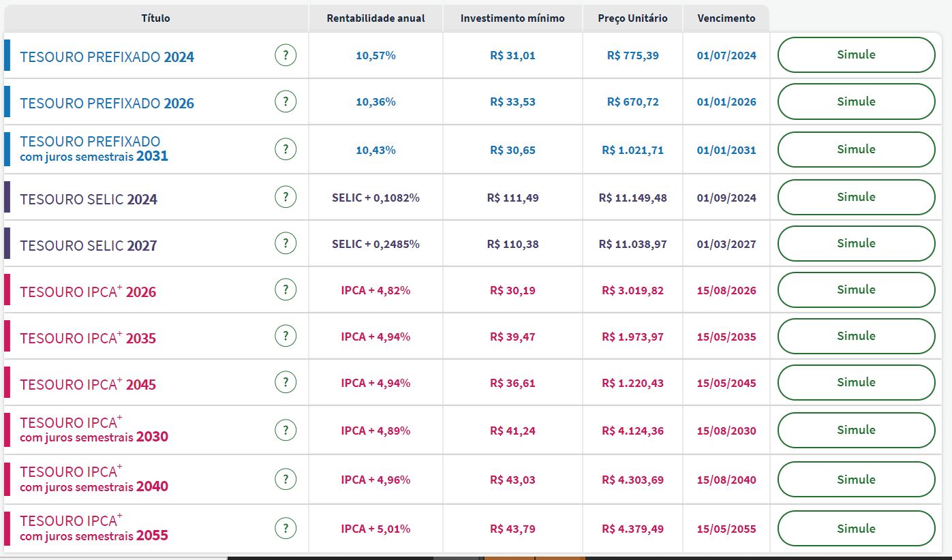Simulate the Tesouro Prefixado 2026 bond
The height and width of the screenshot is (560, 952).
click(x=856, y=102)
